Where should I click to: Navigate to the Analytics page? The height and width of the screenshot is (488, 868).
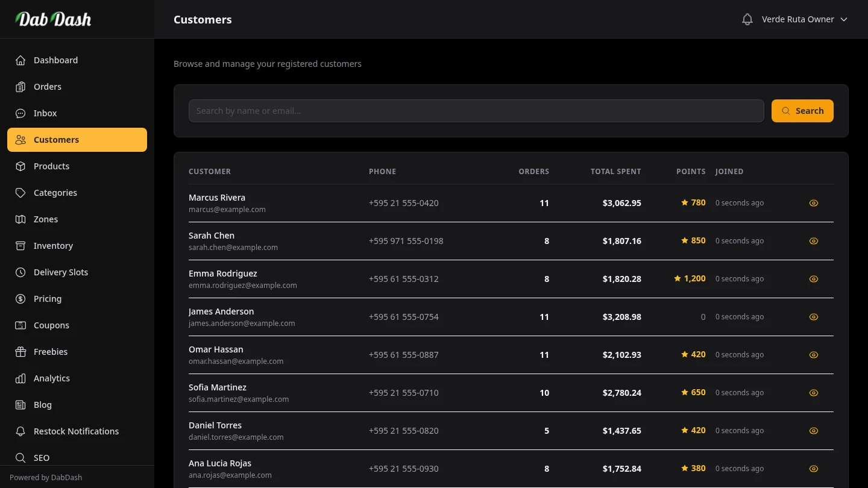[51, 378]
